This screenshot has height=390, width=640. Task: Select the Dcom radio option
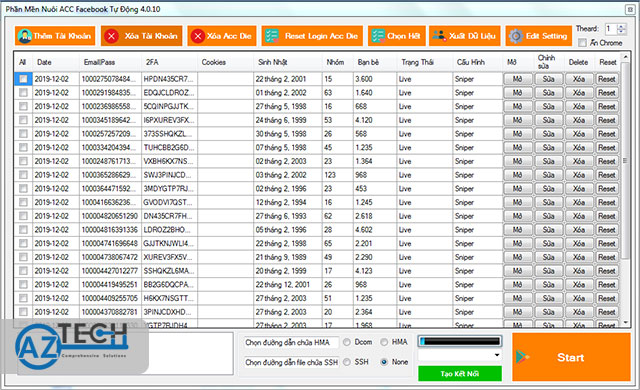(x=347, y=342)
